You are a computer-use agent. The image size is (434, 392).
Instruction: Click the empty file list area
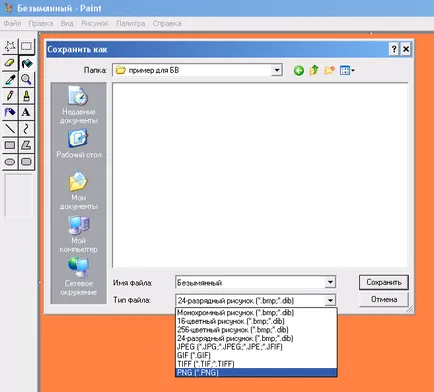[x=260, y=175]
